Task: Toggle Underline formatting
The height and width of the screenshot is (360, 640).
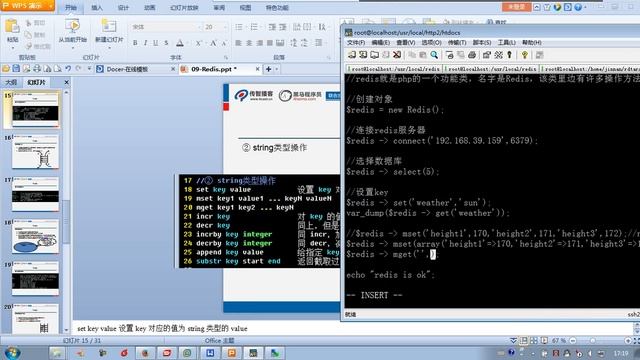Action: (156, 43)
